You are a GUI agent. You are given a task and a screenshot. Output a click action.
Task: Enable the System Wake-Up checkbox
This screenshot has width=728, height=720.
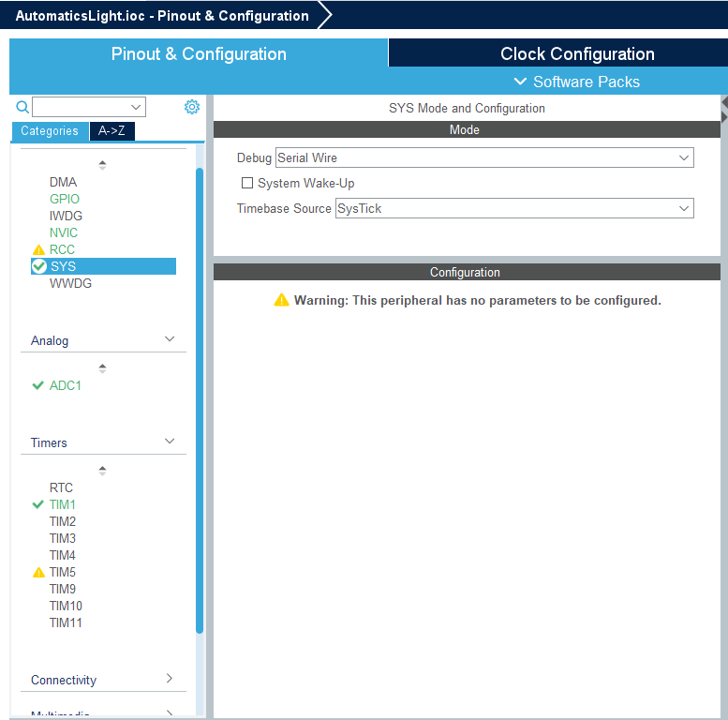point(247,183)
